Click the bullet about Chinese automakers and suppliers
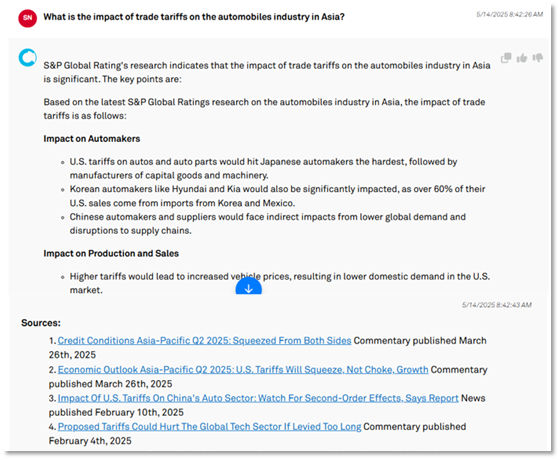 pos(268,224)
